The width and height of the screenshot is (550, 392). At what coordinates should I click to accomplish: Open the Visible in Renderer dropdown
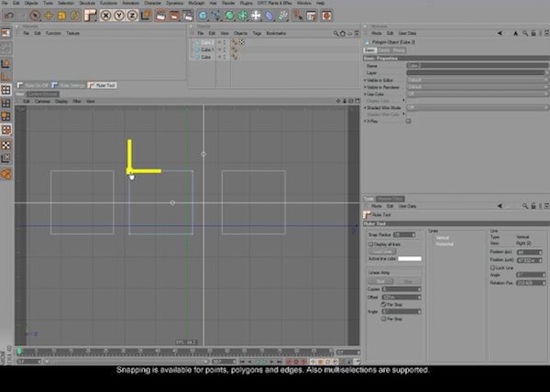coord(478,87)
